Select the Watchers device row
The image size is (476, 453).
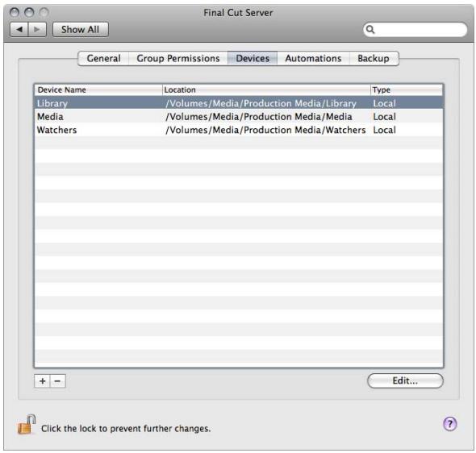click(239, 130)
